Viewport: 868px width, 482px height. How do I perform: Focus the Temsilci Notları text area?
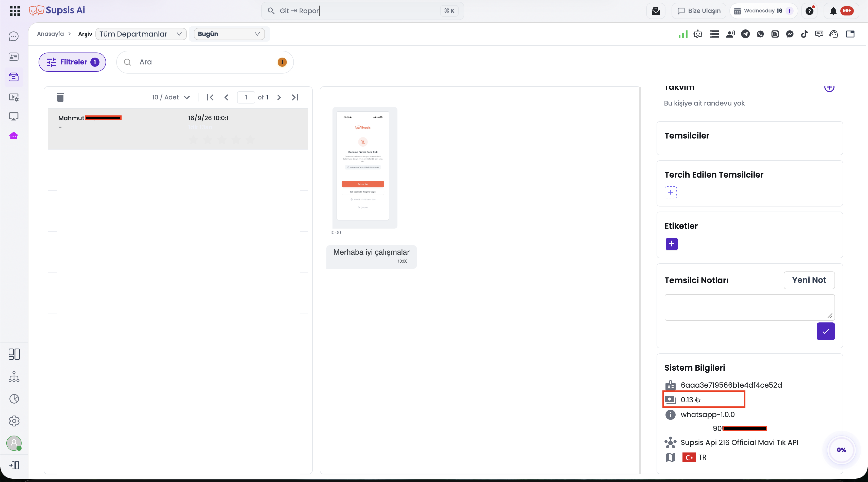749,307
